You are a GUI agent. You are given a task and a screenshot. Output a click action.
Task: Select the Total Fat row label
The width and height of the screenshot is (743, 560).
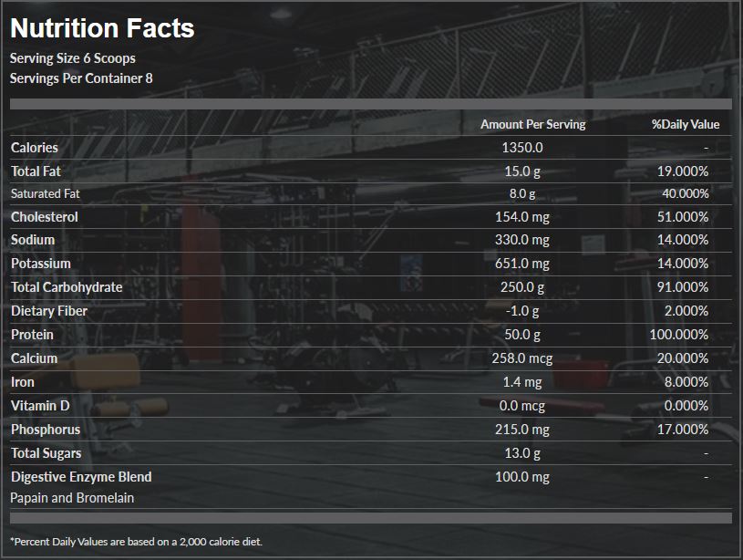[36, 171]
